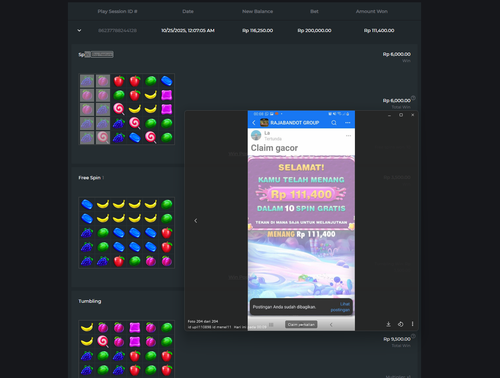Click the New Balance column header

click(x=257, y=11)
